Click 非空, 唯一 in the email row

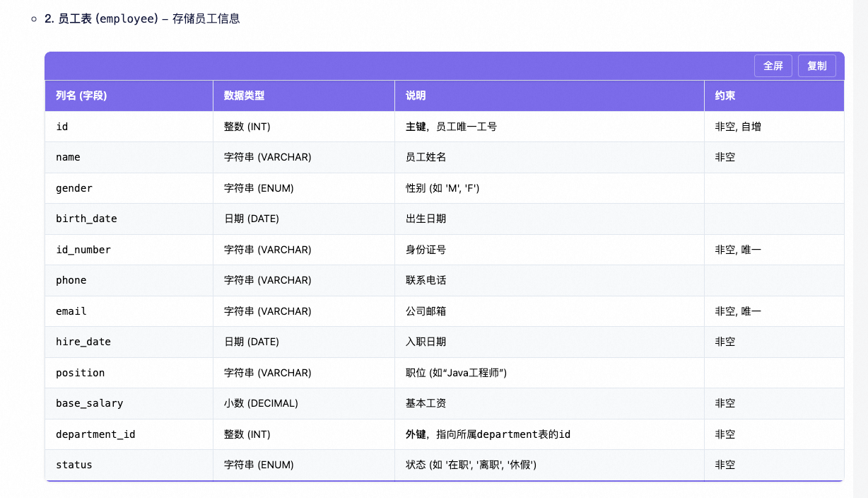(774, 311)
